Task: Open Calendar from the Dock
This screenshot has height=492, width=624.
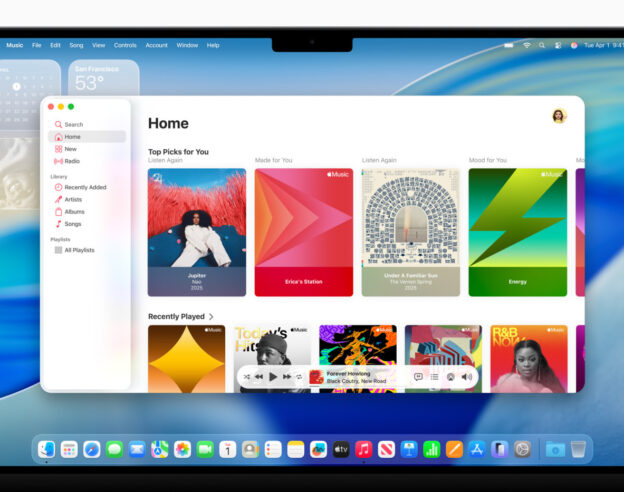Action: [228, 449]
